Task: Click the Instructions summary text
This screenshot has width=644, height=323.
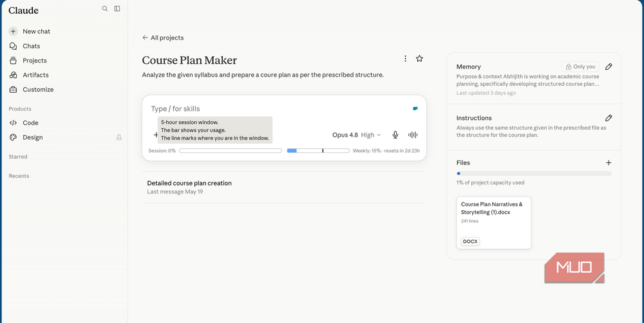Action: (x=531, y=132)
